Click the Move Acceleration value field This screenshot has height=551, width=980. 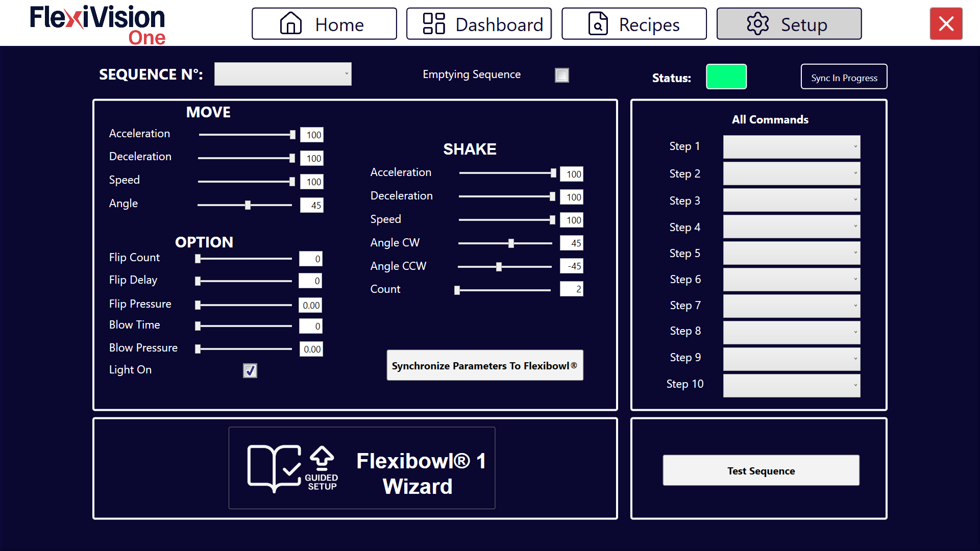pos(312,135)
